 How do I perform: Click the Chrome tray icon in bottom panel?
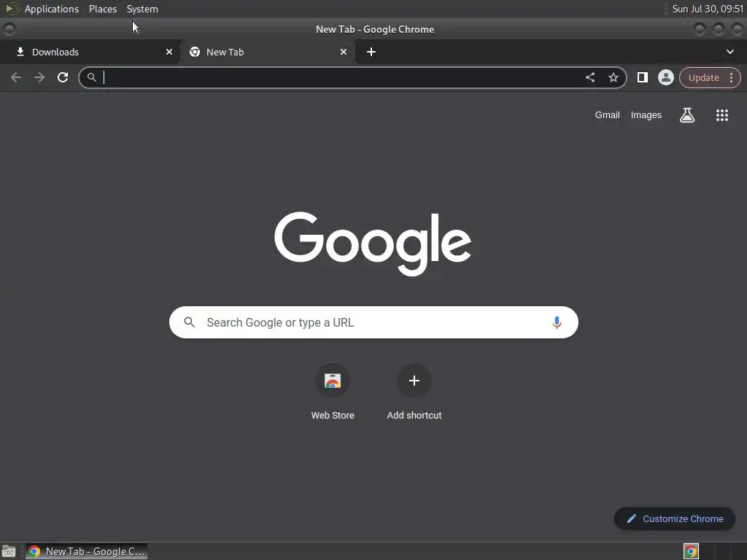pyautogui.click(x=691, y=551)
